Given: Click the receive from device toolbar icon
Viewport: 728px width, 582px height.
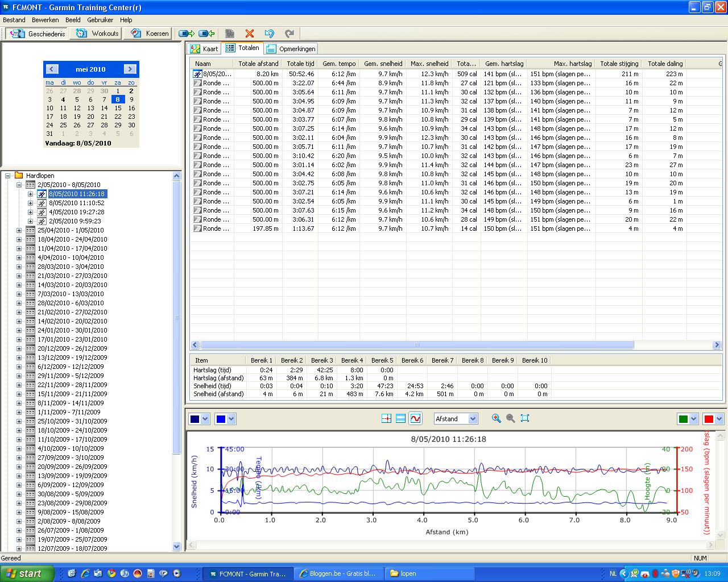Looking at the screenshot, I should point(206,34).
